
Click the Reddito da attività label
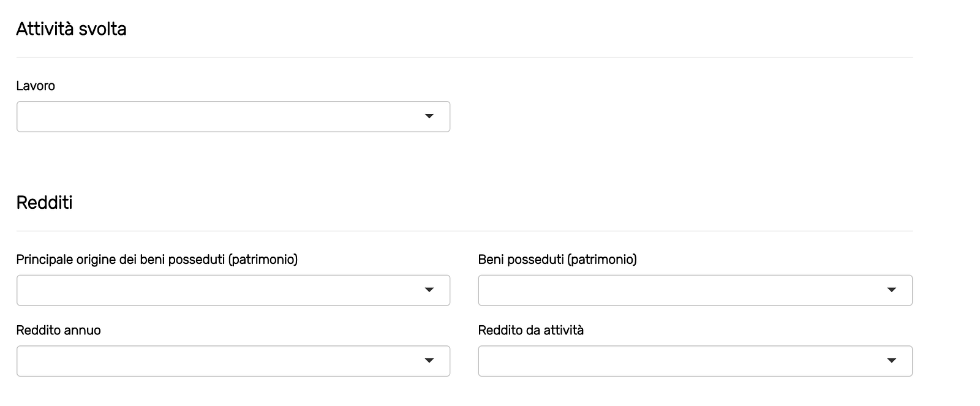pos(530,331)
